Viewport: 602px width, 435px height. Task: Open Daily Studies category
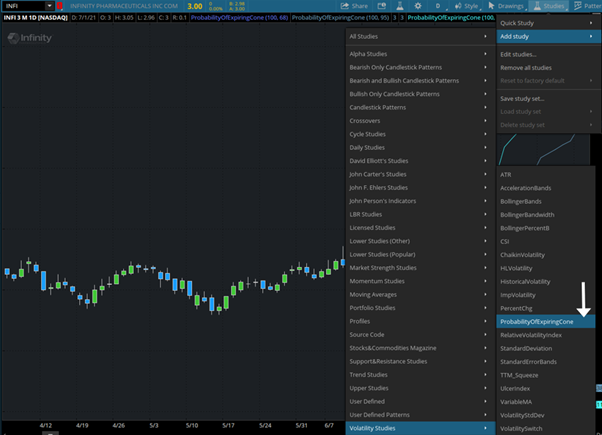tap(418, 148)
